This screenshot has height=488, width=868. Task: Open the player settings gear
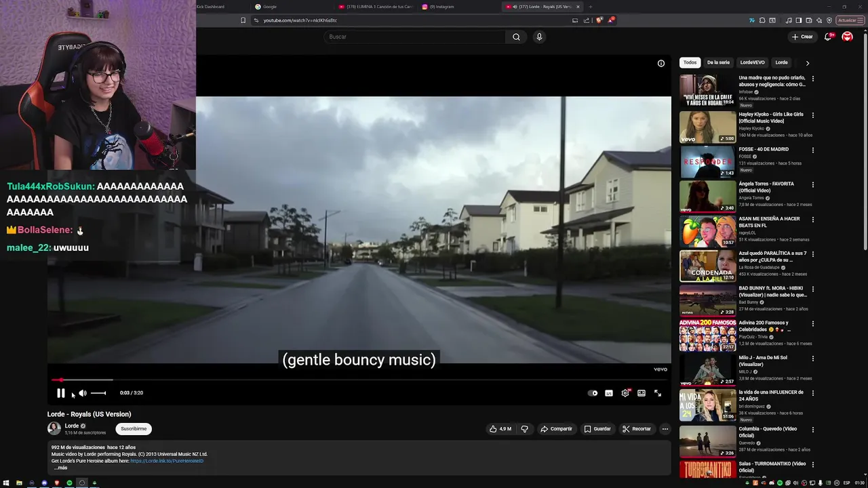click(625, 393)
